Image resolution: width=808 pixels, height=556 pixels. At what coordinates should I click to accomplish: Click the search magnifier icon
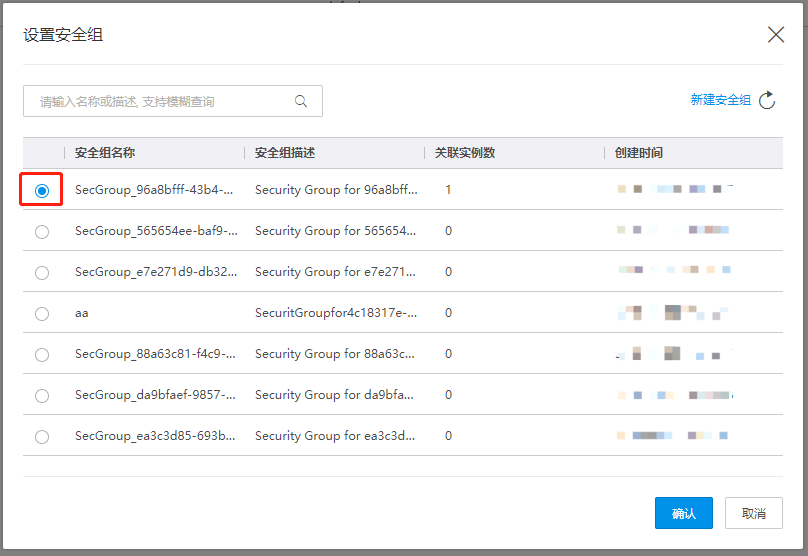(300, 101)
